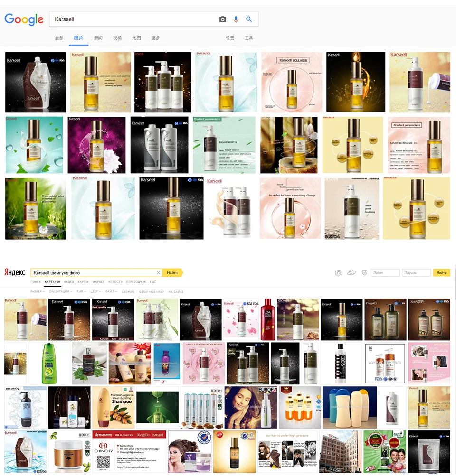Viewport: 456px width, 476px height.
Task: Click the Логин input field
Action: click(x=385, y=272)
